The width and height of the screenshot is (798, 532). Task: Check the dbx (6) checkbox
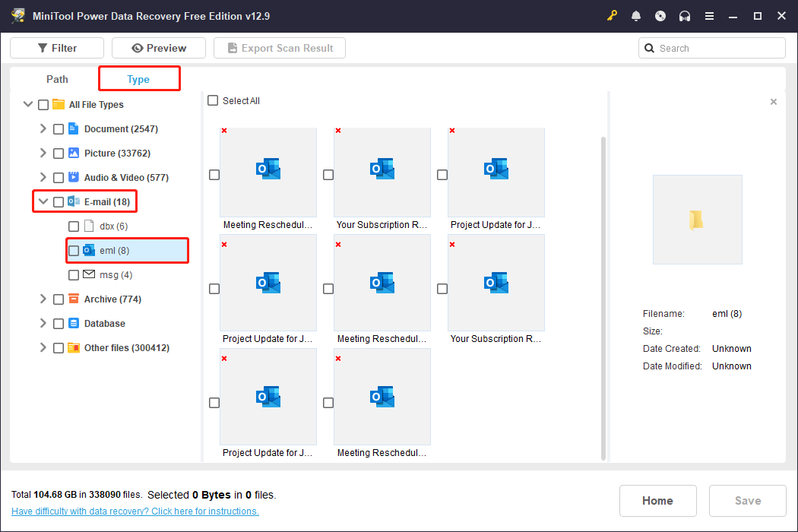pyautogui.click(x=74, y=226)
